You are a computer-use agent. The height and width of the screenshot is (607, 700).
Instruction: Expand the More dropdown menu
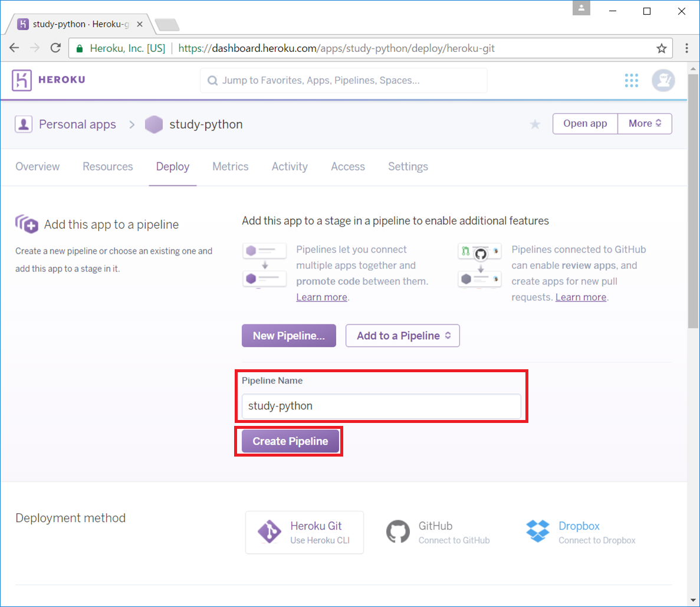pos(645,123)
